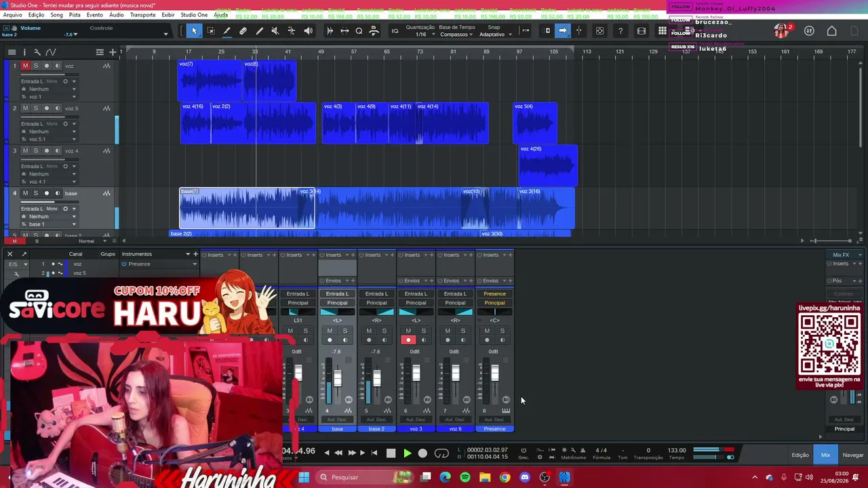Pick the Eraser tool
868x488 pixels.
(243, 30)
